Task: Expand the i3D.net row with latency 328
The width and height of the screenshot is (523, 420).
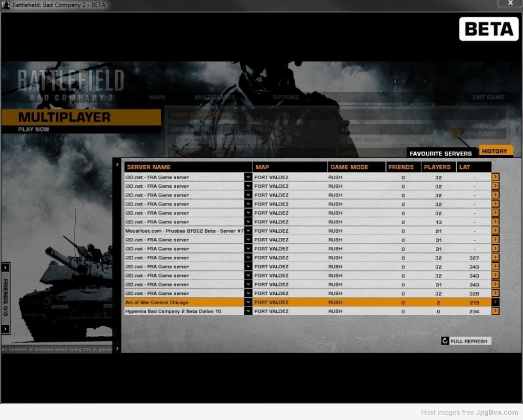Action: click(x=248, y=293)
